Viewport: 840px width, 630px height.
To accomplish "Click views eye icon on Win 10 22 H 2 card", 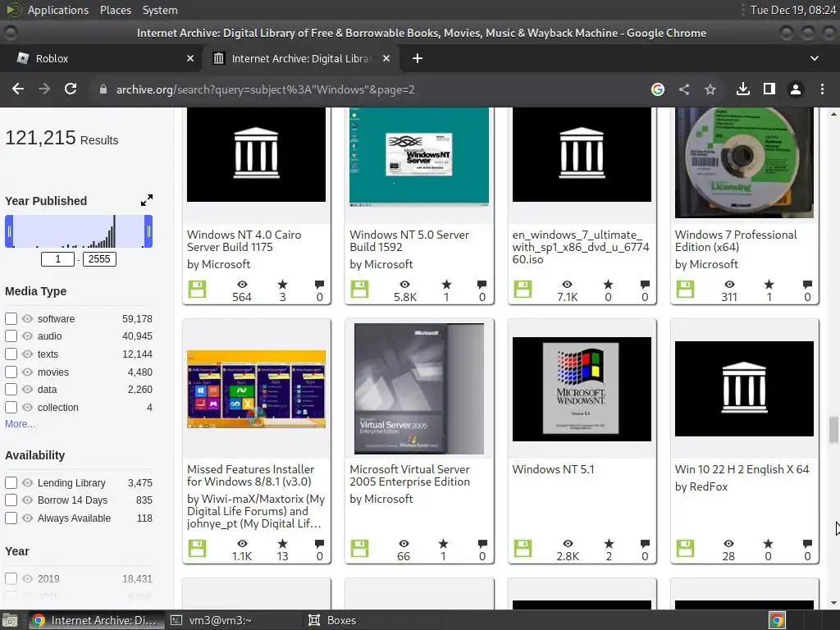I will (x=728, y=544).
